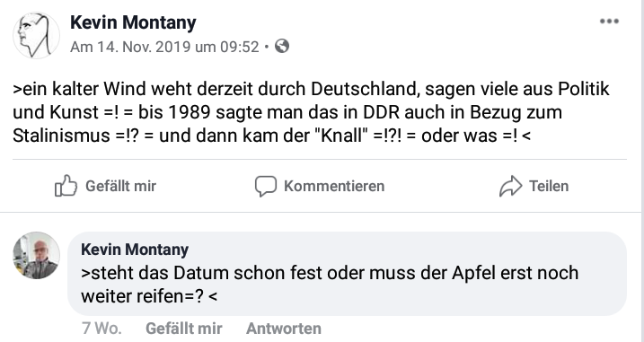Open Kevin Montany's profile from the comment
The height and width of the screenshot is (342, 644).
pos(135,250)
